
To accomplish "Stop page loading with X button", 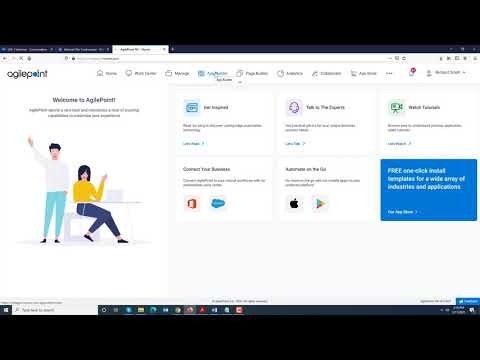I will 21,58.
